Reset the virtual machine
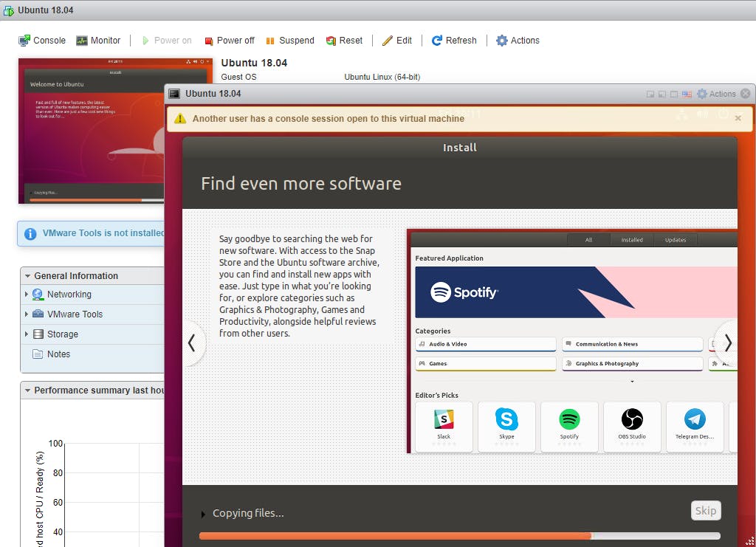 344,41
